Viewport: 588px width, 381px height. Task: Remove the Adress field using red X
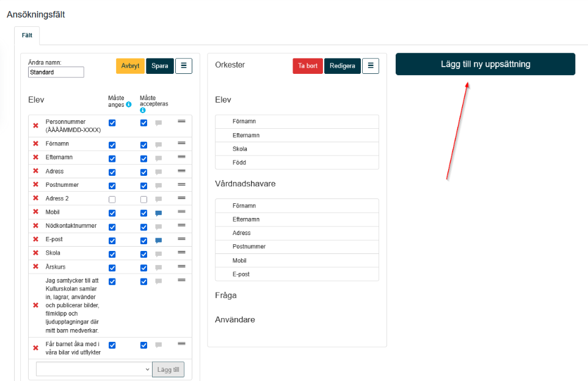[x=35, y=171]
